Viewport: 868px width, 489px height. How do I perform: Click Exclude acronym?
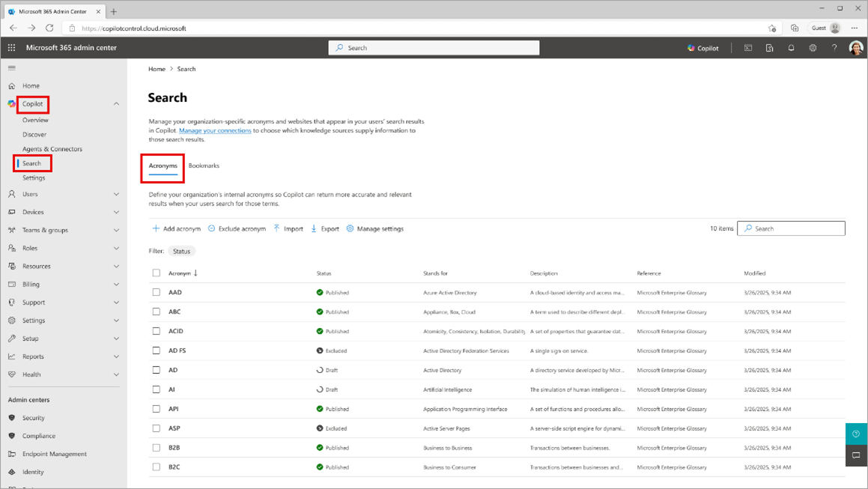coord(237,228)
